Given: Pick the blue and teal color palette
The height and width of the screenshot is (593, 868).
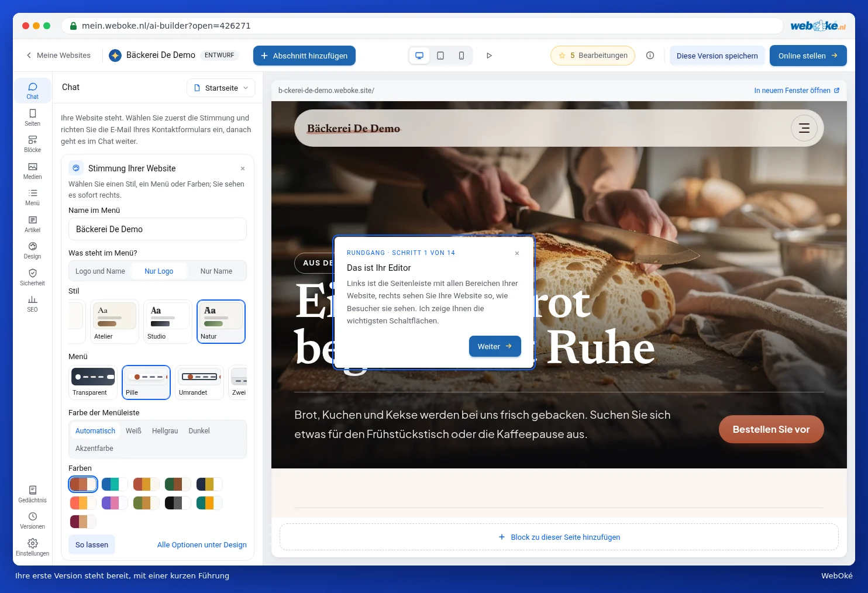Looking at the screenshot, I should coord(115,484).
